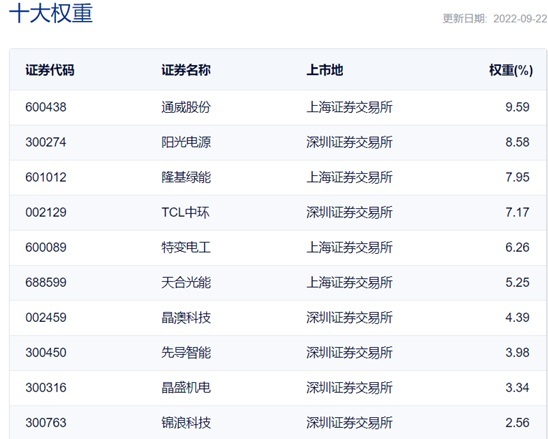Click 上海证券交易所 in the 特变电工 row
Screen dimensions: 548x439
pos(349,247)
